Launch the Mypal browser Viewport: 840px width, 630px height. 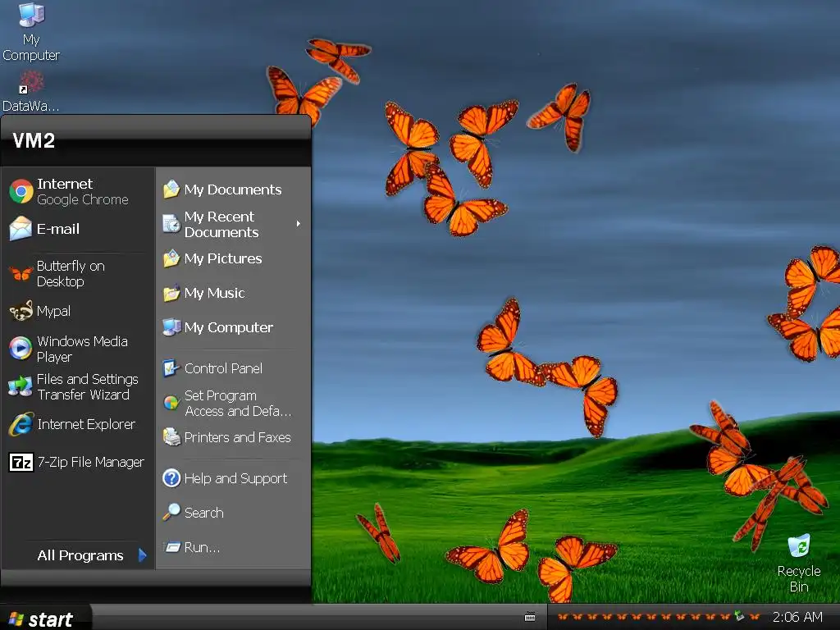(x=78, y=311)
